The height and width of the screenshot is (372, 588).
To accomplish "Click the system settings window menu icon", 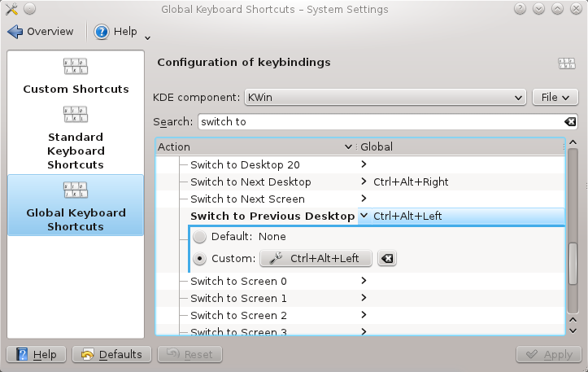I will 11,9.
